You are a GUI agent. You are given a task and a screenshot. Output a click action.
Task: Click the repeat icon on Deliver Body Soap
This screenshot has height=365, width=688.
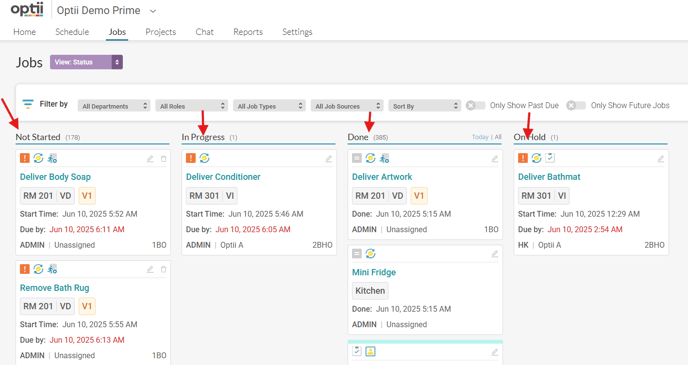(38, 158)
